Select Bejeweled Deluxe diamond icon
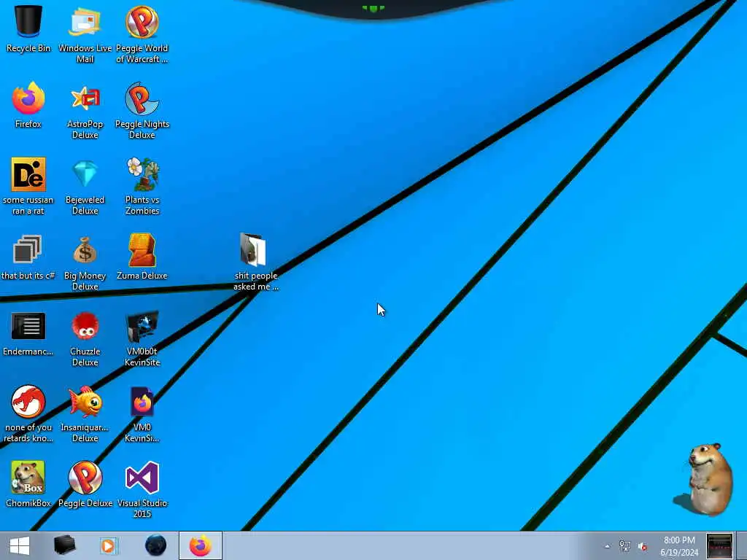Screen dimensions: 747x560 [x=85, y=186]
